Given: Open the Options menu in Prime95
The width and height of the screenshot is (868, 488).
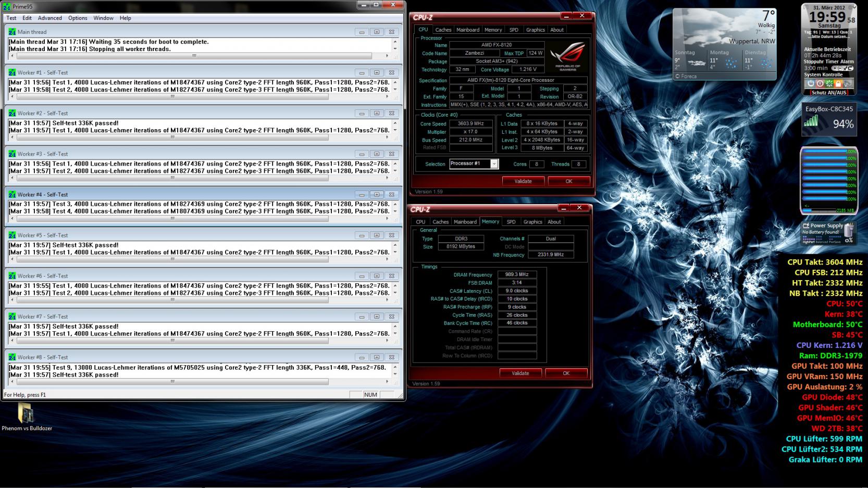Looking at the screenshot, I should [x=78, y=18].
